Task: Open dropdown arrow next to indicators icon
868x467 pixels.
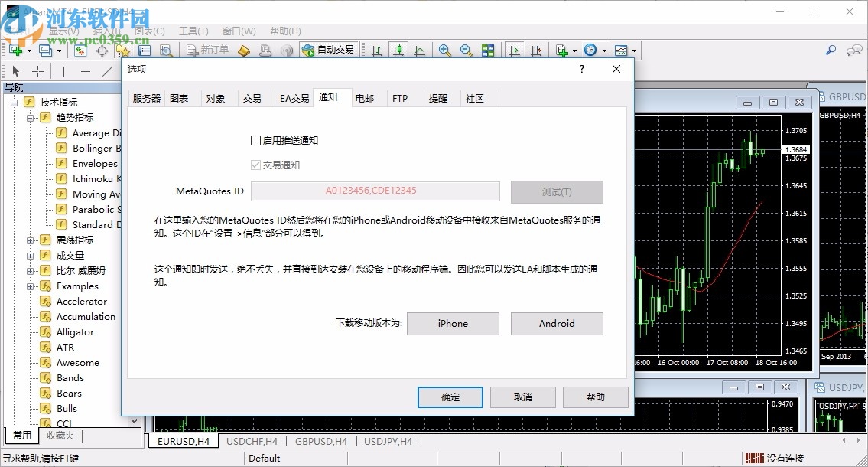Action: pyautogui.click(x=574, y=51)
